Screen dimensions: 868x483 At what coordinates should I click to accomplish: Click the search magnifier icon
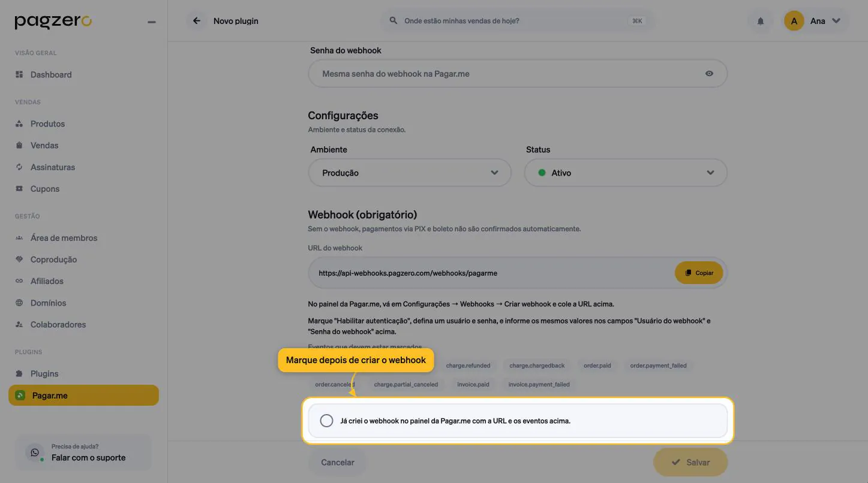(394, 20)
